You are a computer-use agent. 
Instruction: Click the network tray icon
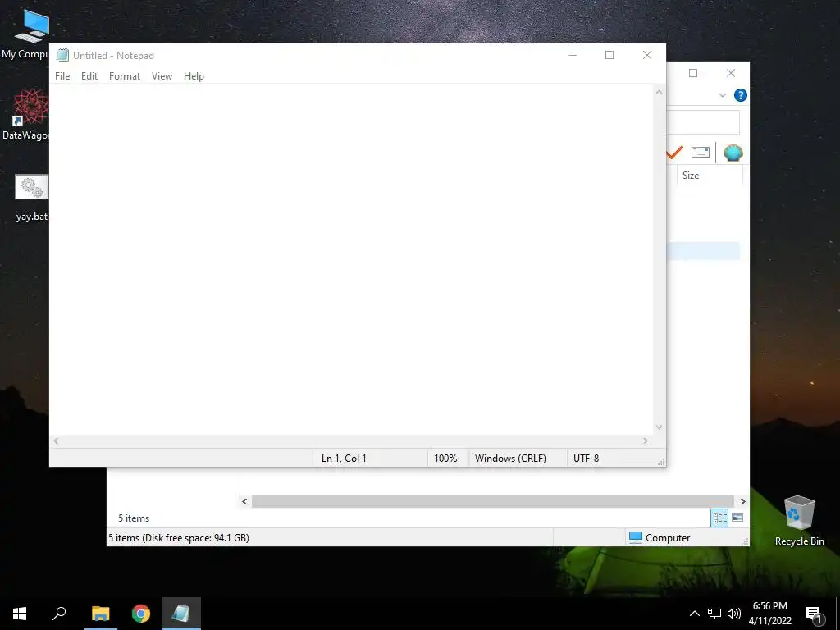[714, 614]
